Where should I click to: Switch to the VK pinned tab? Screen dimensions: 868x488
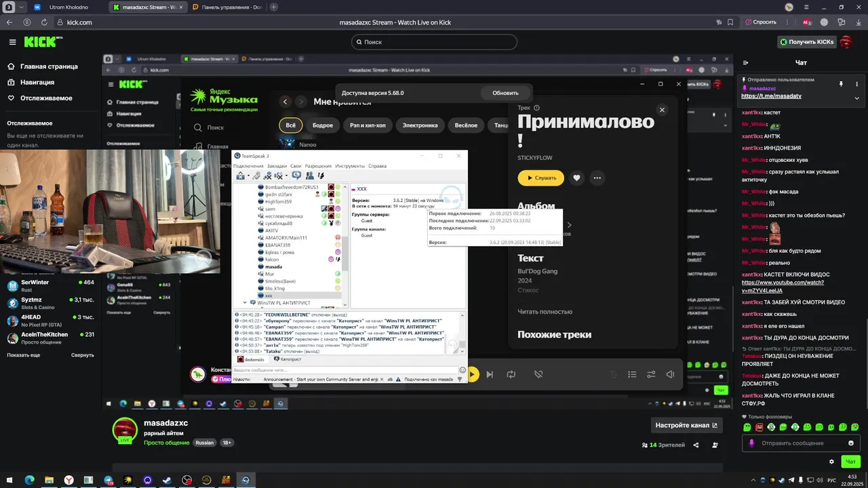point(37,7)
